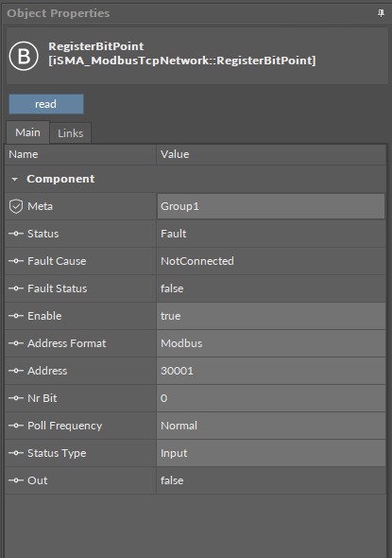Click the Address field with 30001

coord(271,371)
